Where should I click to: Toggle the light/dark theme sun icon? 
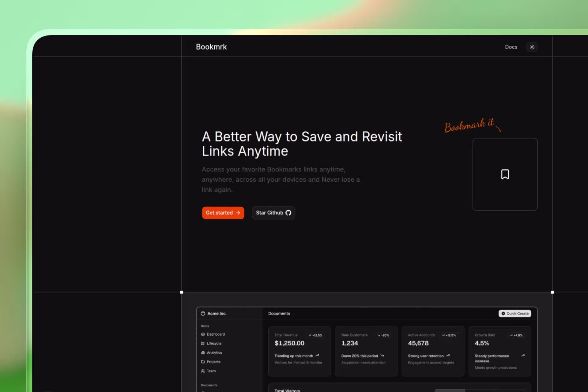(532, 47)
